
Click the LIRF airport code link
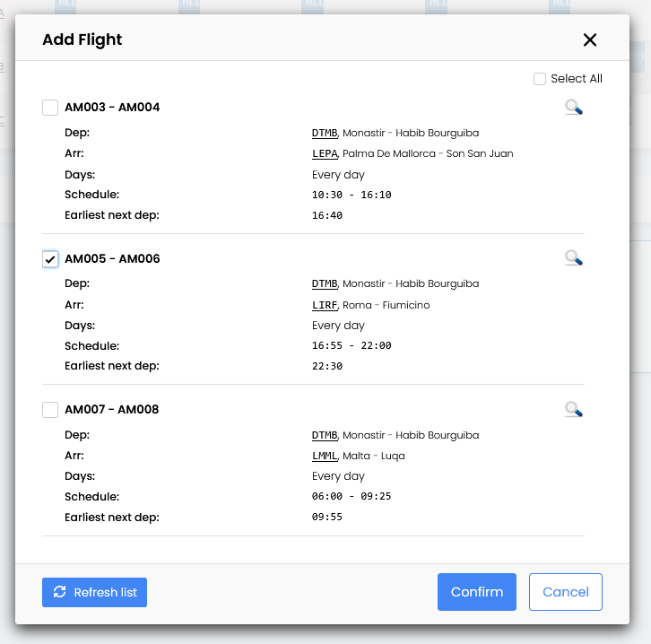[x=325, y=305]
